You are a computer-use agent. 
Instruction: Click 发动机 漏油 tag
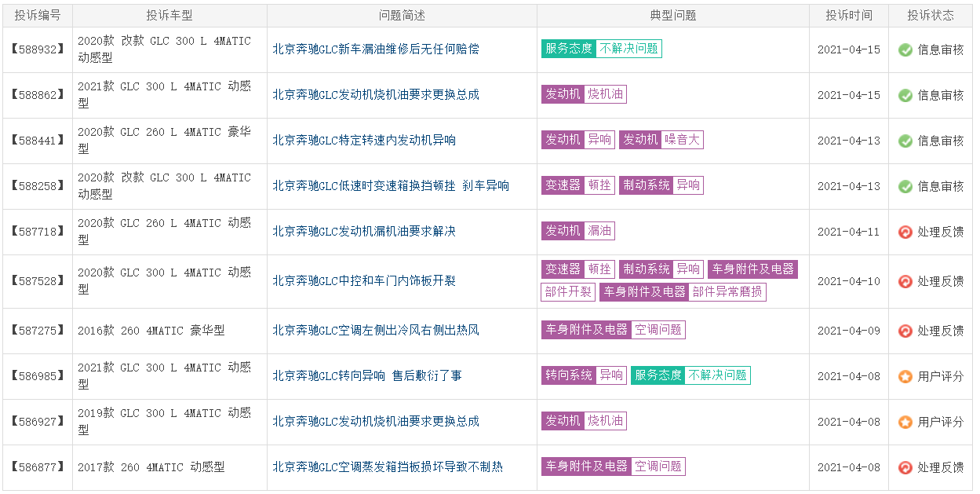[578, 231]
